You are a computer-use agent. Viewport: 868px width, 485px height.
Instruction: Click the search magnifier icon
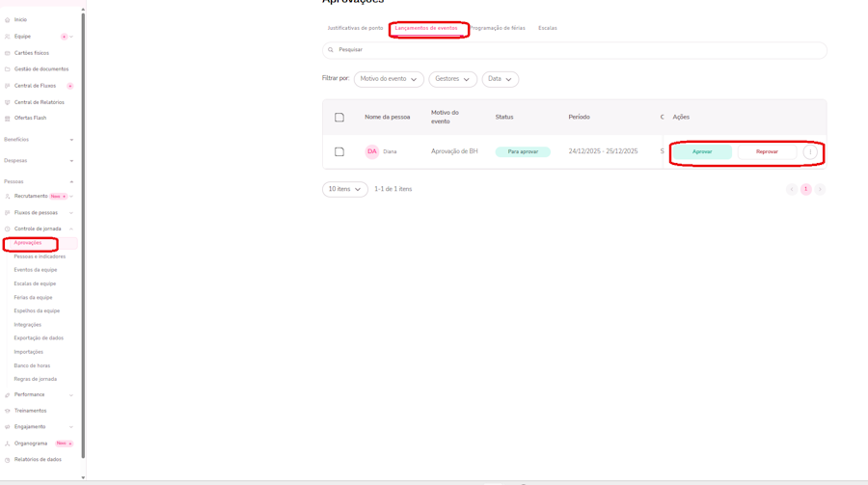(x=331, y=50)
